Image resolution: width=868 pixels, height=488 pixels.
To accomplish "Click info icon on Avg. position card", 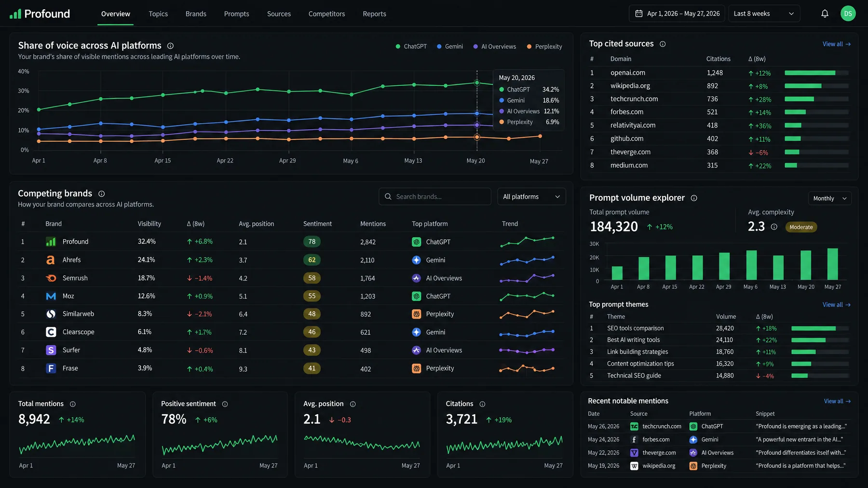I will 353,404.
